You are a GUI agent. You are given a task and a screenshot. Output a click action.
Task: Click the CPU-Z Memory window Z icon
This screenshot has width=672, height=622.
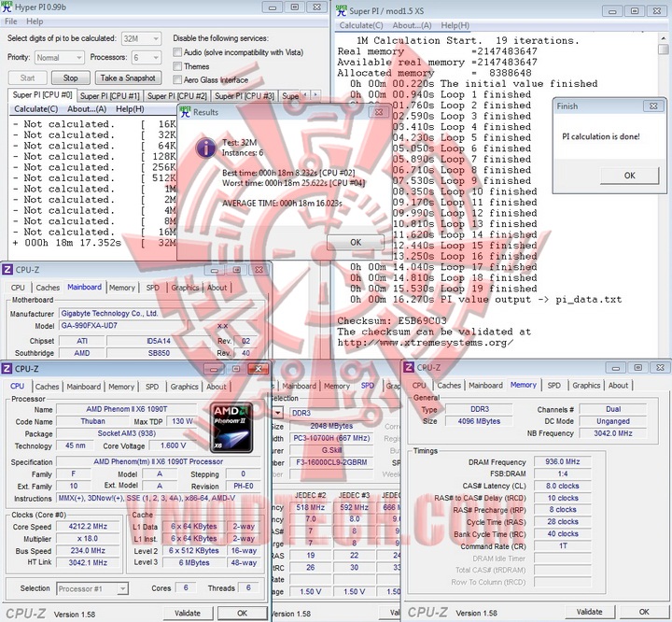pos(410,367)
